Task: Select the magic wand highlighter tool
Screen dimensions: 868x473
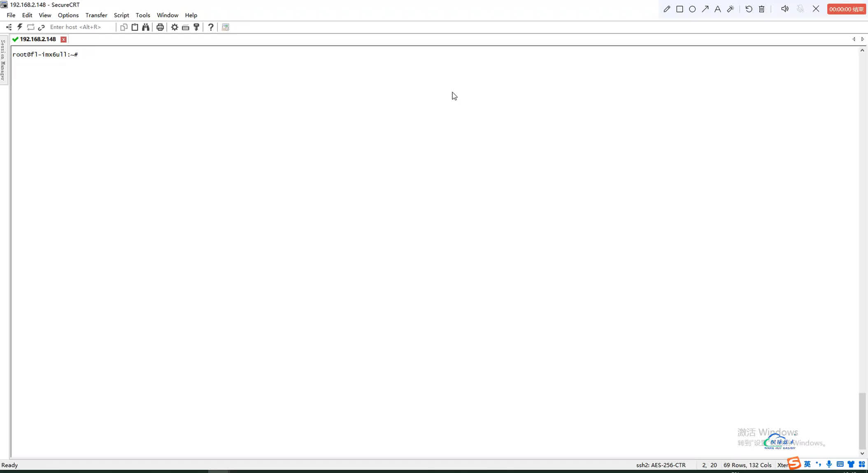Action: pos(731,9)
